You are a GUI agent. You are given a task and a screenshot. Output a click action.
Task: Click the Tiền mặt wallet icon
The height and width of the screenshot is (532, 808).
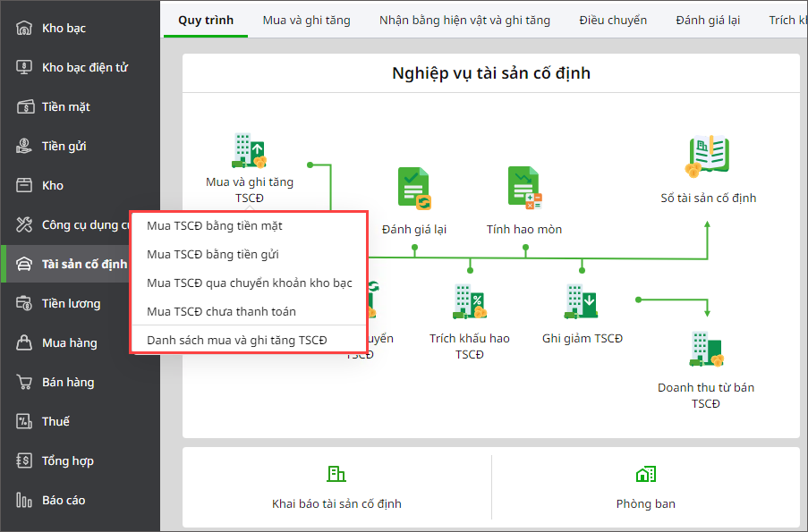tap(25, 106)
